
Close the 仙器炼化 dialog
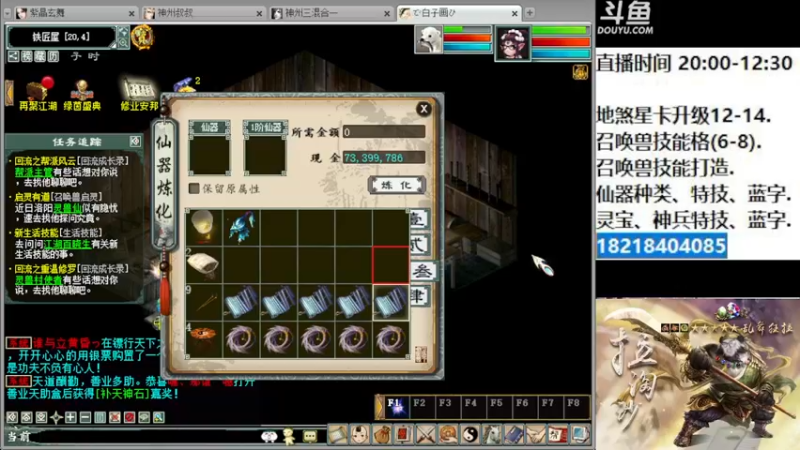pos(423,109)
